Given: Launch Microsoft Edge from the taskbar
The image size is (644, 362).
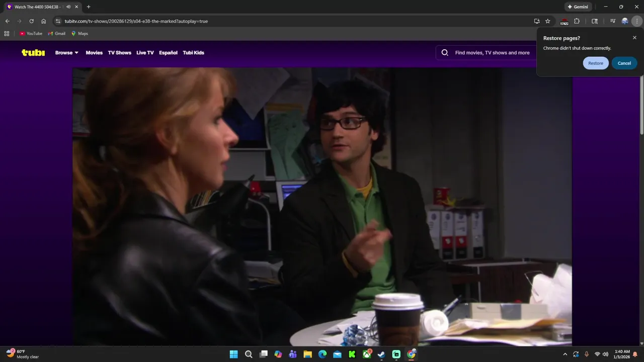Looking at the screenshot, I should coord(323,354).
